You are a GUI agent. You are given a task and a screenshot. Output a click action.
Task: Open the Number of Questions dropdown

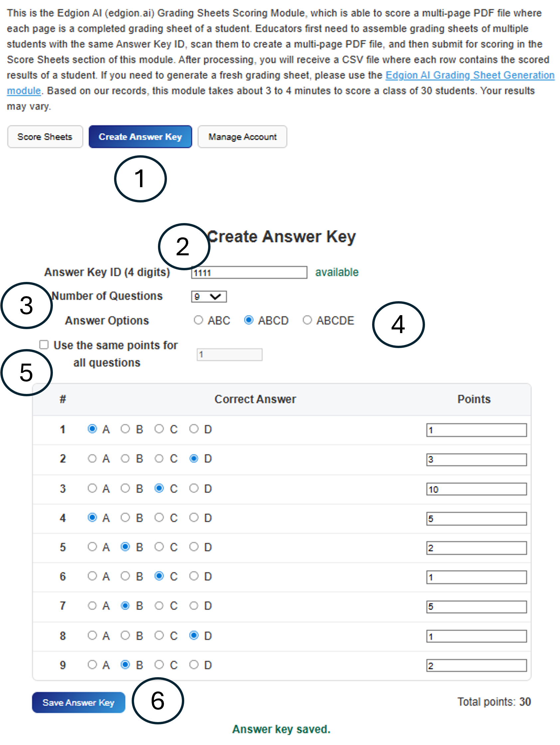point(209,297)
